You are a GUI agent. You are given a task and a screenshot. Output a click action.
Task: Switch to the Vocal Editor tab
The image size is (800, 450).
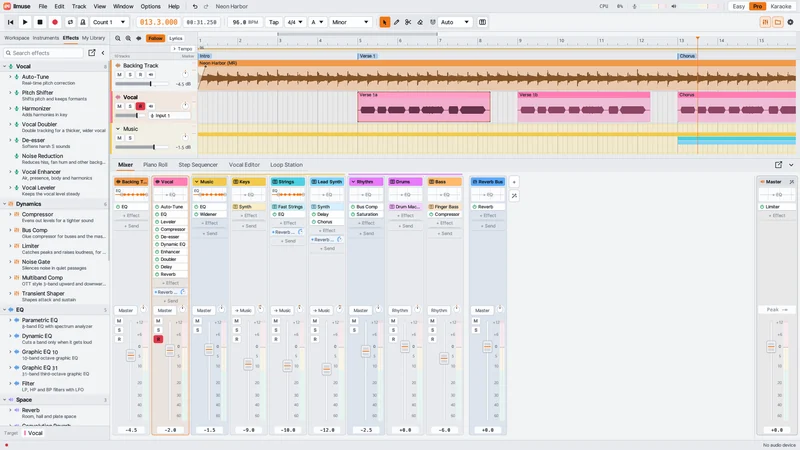[244, 165]
